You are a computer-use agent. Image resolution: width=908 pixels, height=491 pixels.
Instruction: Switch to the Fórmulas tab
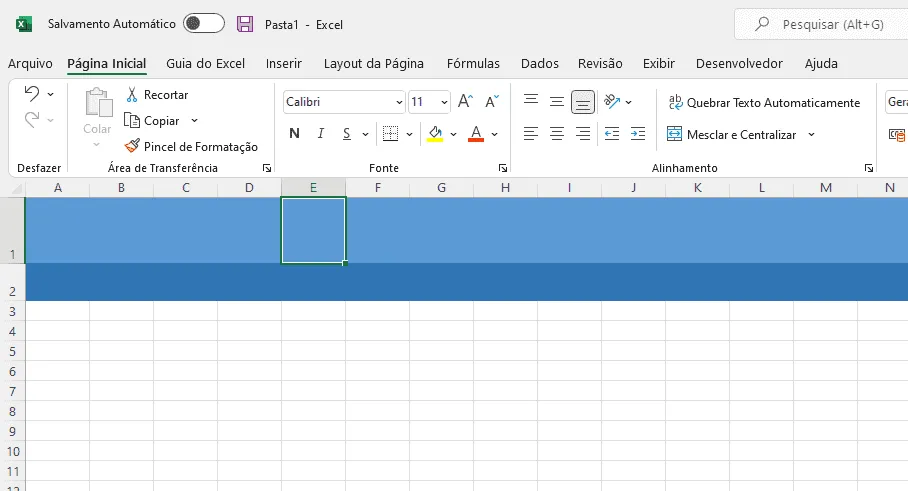pos(473,64)
